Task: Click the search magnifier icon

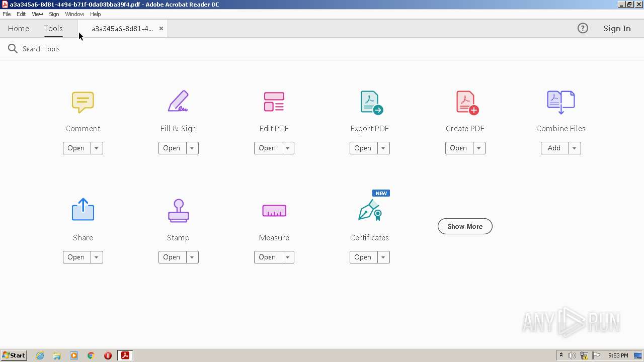Action: click(x=13, y=49)
